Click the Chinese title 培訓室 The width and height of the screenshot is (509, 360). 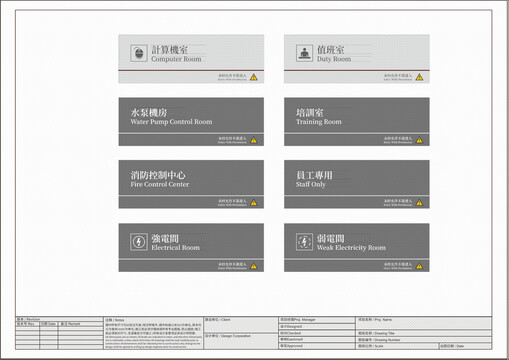click(x=310, y=112)
